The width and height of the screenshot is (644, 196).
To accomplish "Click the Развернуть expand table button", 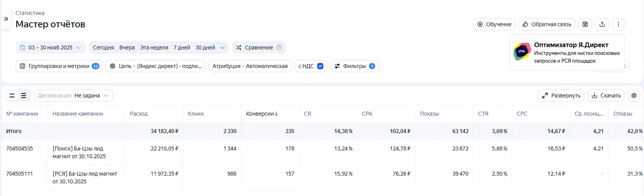I will tap(561, 95).
